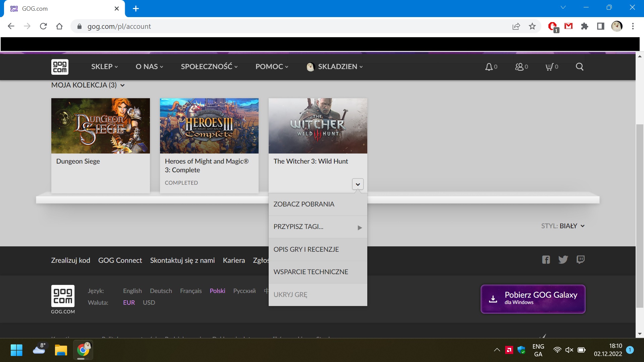Collapse The Witcher 3 options chevron

[x=358, y=184]
